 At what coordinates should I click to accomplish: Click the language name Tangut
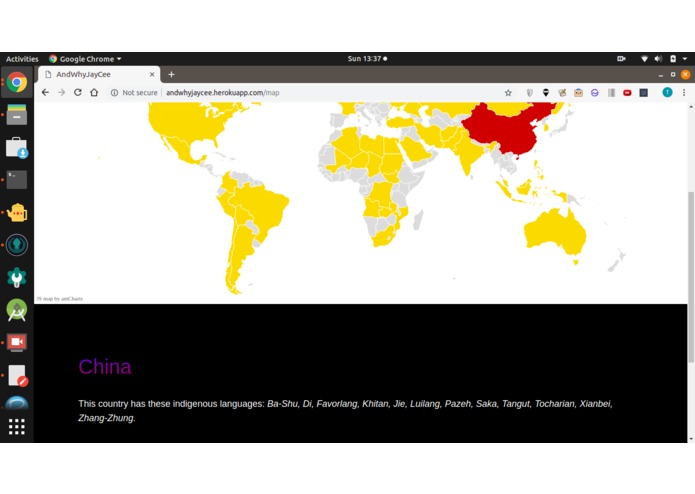point(515,404)
